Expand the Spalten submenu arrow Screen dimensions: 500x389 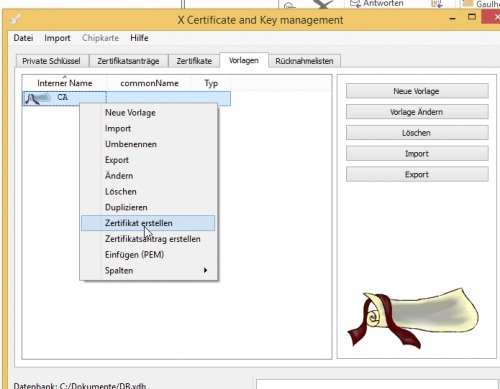click(x=205, y=270)
